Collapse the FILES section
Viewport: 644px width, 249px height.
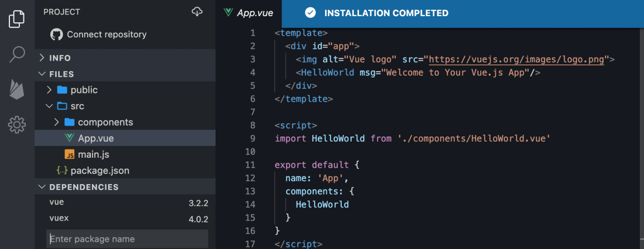(x=125, y=74)
